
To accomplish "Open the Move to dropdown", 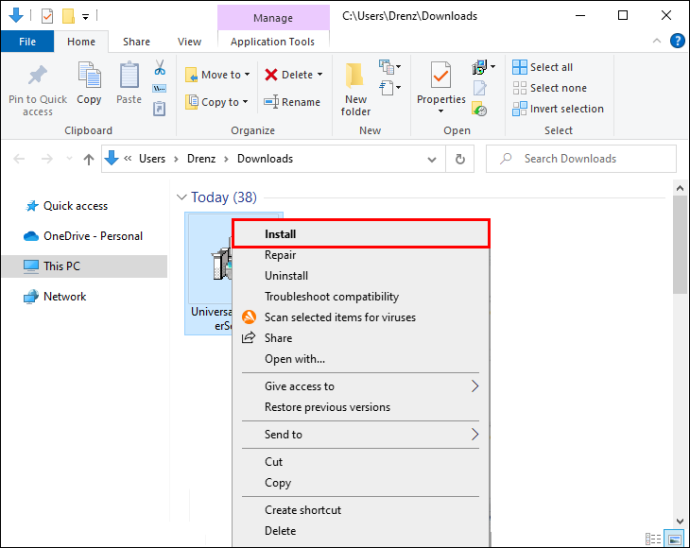I will [218, 75].
